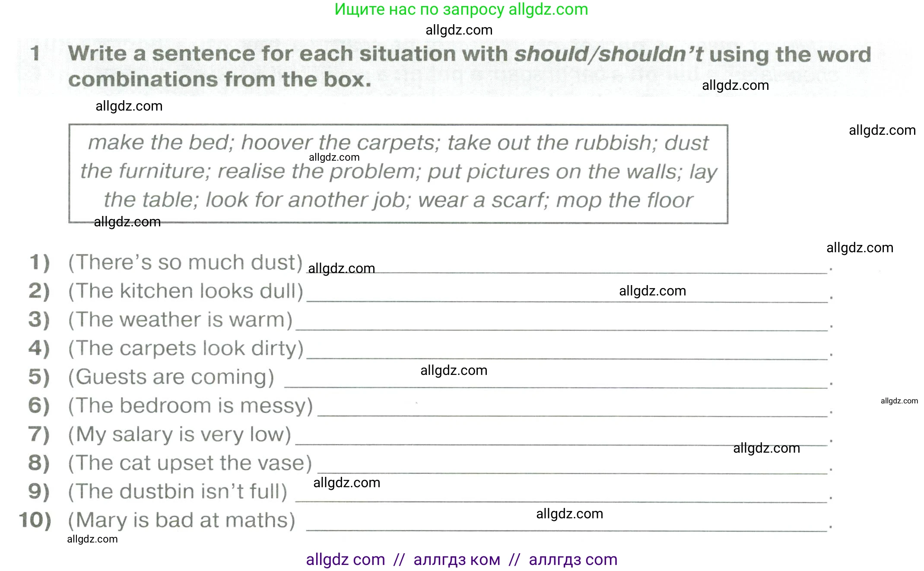The width and height of the screenshot is (924, 571).
Task: Click the green 'Ищите нас по запросу allgdz.com' header
Action: [x=461, y=10]
